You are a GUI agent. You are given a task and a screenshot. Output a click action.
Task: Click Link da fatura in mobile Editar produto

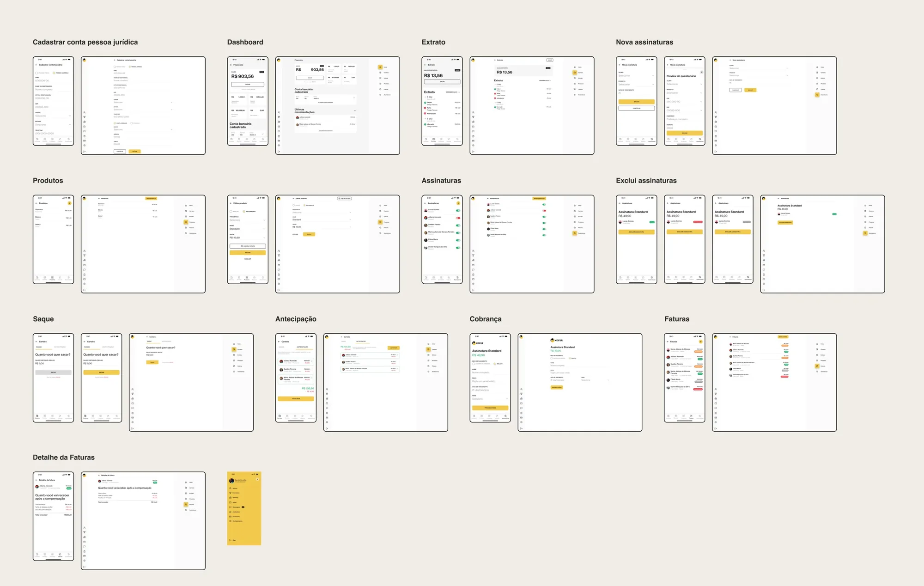(x=248, y=246)
